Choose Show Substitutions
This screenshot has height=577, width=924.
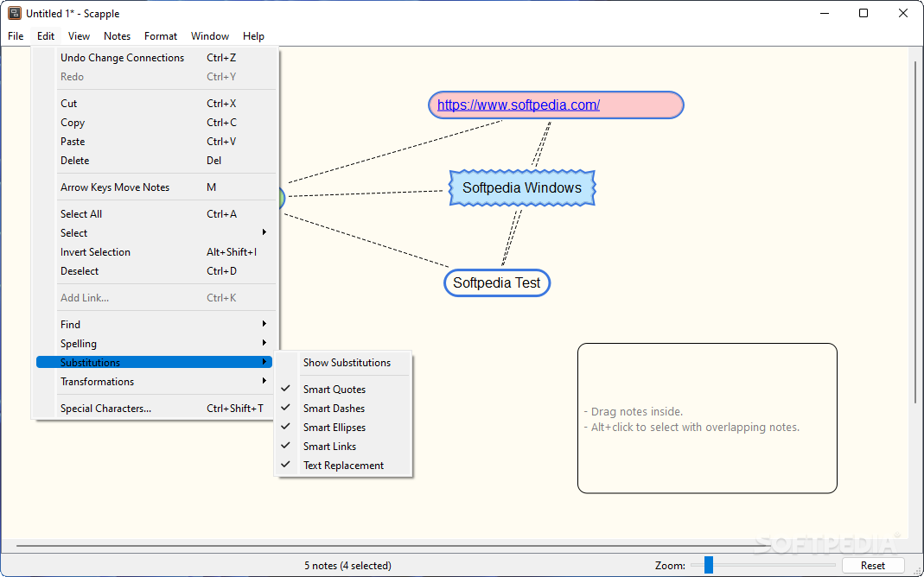click(x=343, y=363)
